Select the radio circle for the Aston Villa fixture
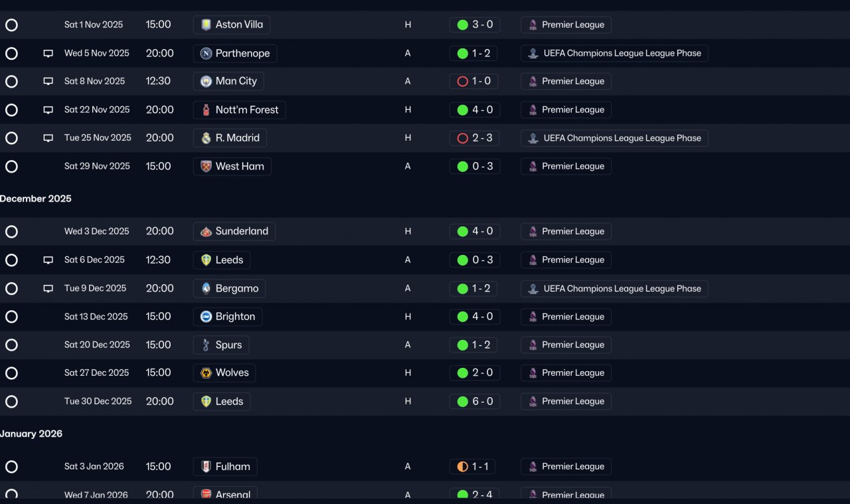850x504 pixels. (x=11, y=25)
